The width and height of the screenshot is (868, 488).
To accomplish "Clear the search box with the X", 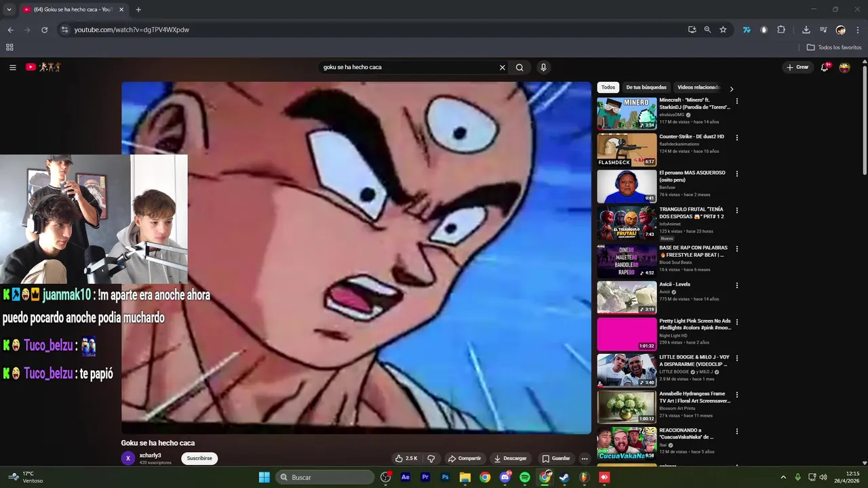I will click(x=502, y=67).
